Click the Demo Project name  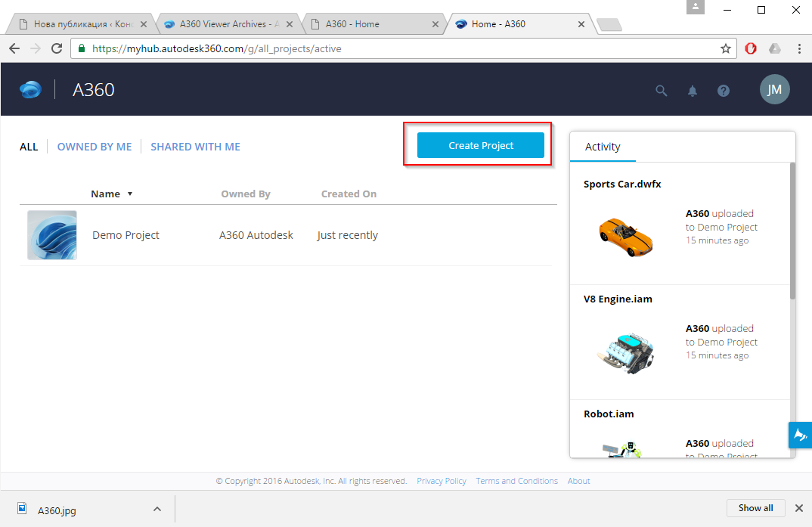[x=126, y=235]
